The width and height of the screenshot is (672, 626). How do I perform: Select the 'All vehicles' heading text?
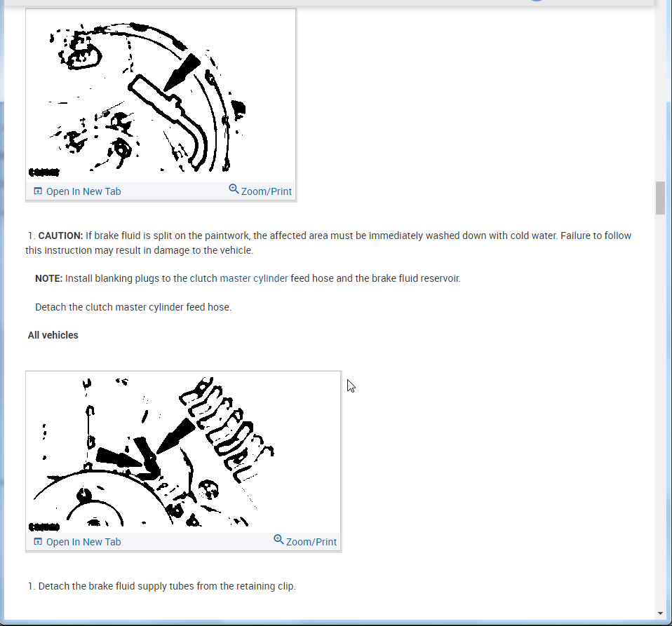click(x=53, y=335)
